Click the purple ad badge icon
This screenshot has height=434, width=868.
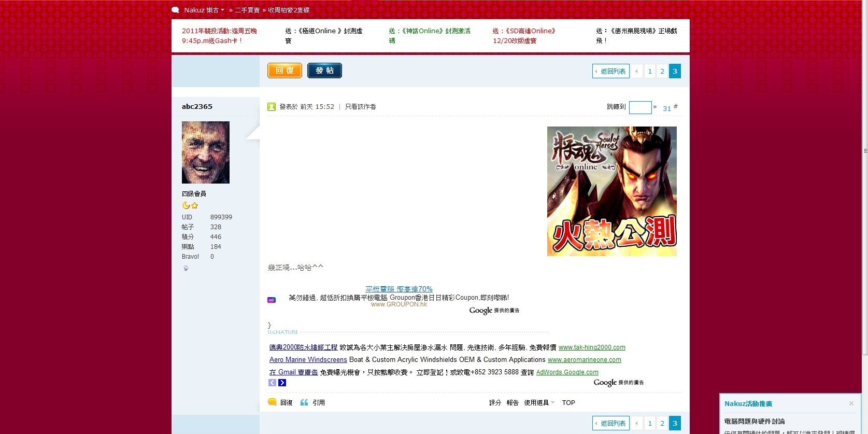click(272, 300)
